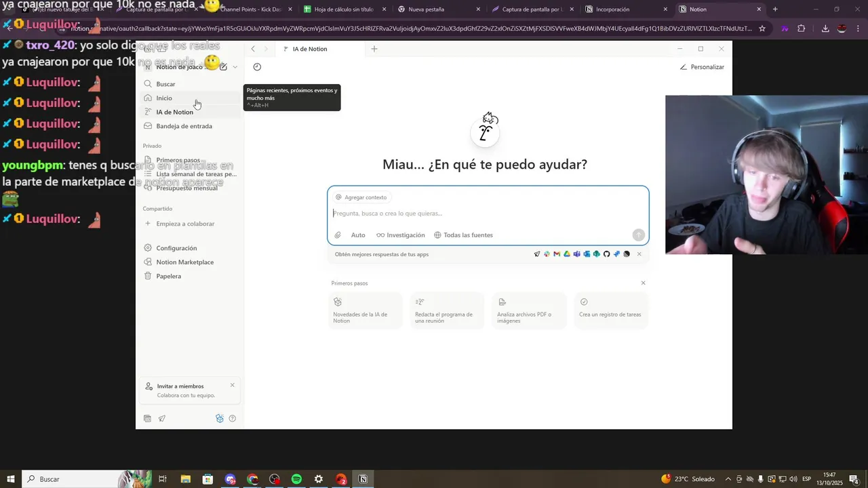Open Todas las fuentes dropdown
868x488 pixels.
tap(464, 235)
